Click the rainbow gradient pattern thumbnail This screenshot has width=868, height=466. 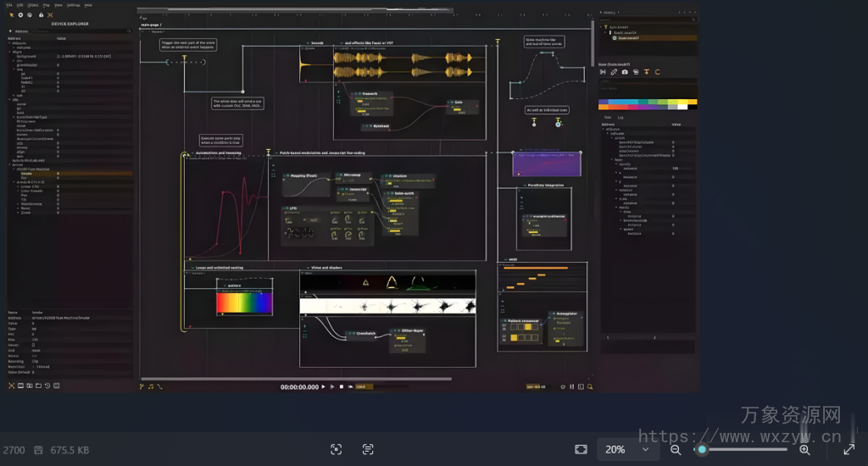coord(244,303)
